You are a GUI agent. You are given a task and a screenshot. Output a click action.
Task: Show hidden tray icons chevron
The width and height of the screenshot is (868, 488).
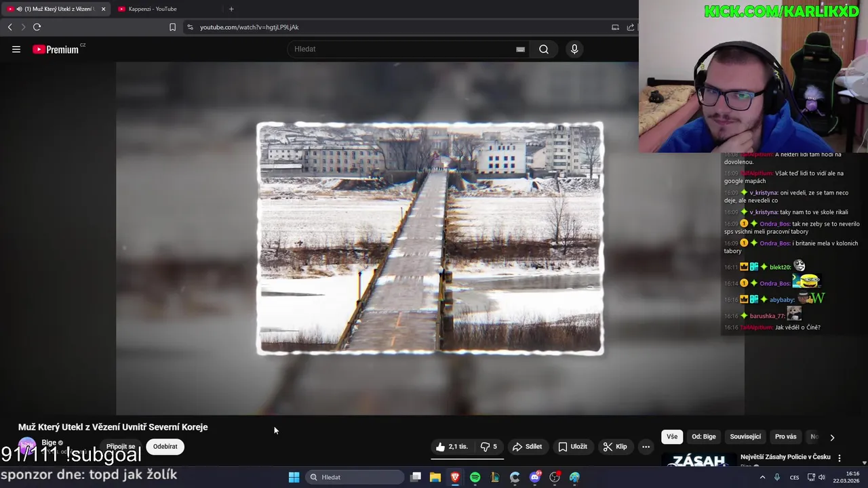click(x=762, y=477)
